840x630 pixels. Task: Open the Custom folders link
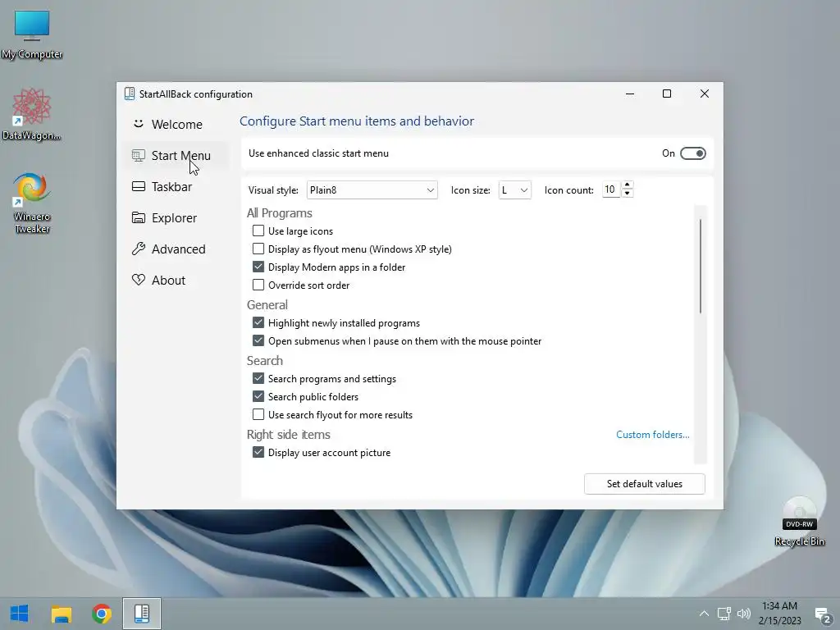[652, 435]
